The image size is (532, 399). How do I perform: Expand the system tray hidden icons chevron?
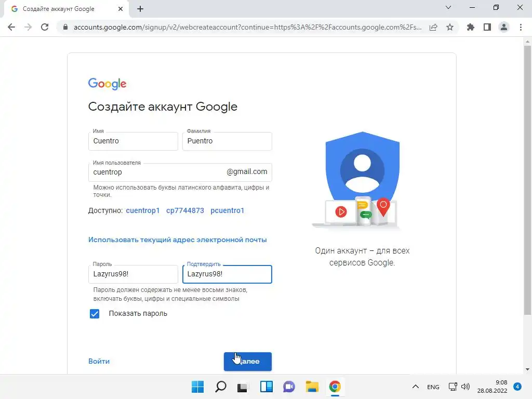[x=415, y=387]
